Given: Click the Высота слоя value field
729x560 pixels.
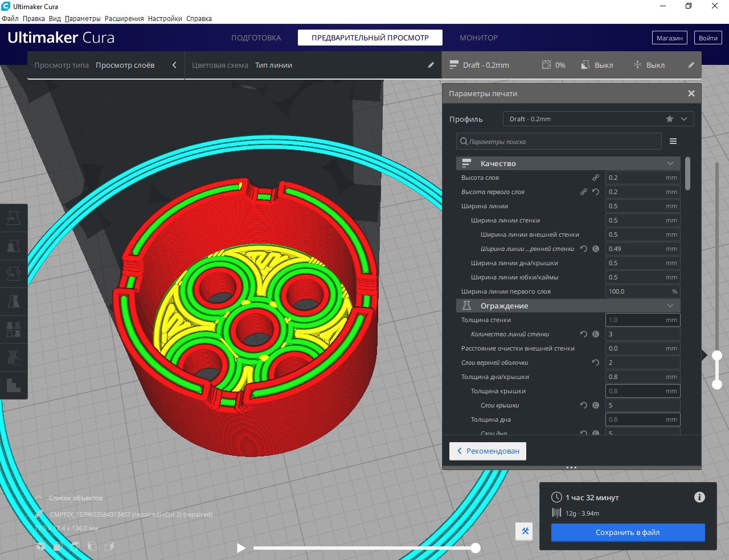Looking at the screenshot, I should [643, 178].
